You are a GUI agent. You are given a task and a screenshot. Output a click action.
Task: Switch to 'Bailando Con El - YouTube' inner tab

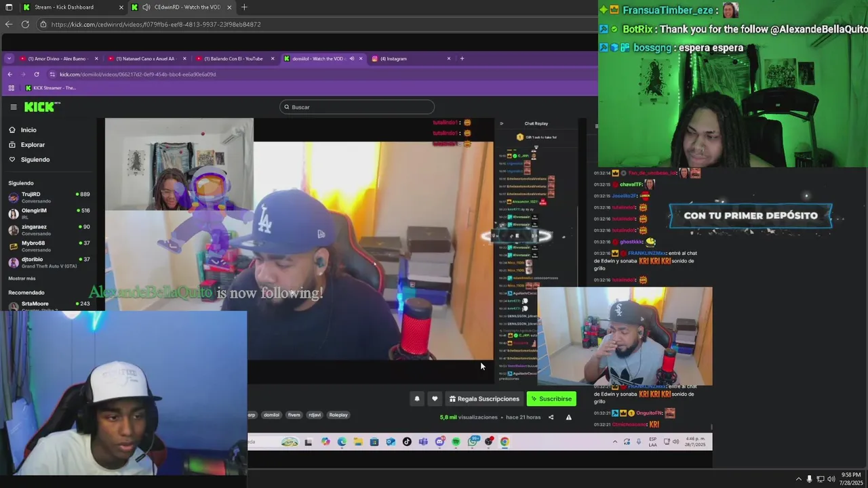234,58
